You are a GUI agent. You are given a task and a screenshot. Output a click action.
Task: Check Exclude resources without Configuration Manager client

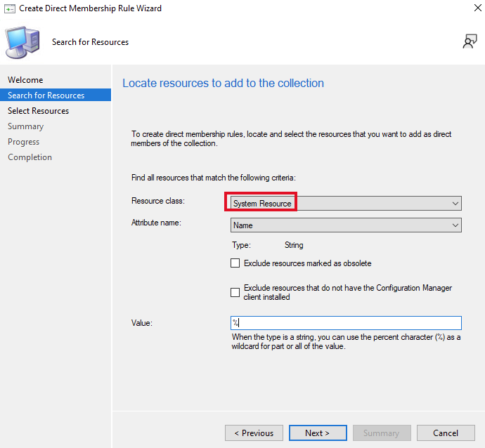click(235, 292)
